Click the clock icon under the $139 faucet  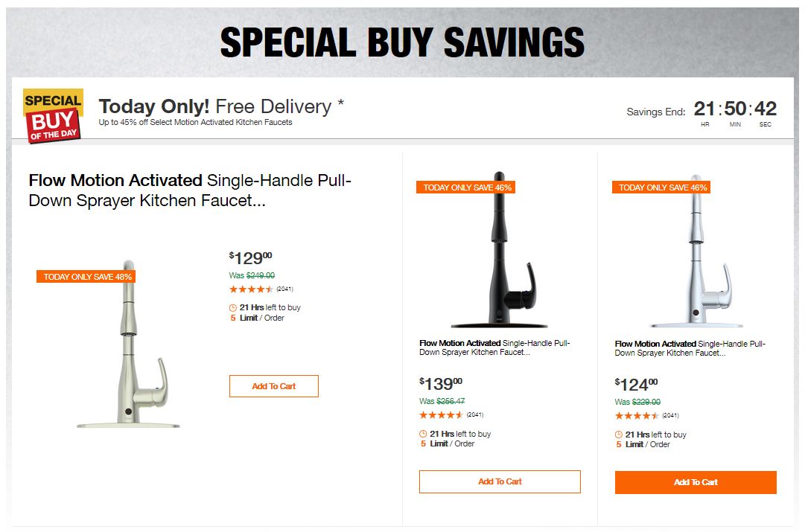coord(423,434)
